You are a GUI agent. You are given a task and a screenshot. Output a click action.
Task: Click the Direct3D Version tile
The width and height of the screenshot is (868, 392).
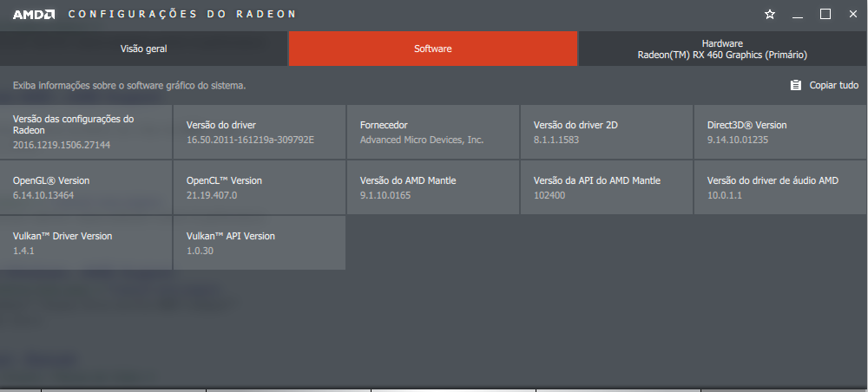click(x=781, y=132)
